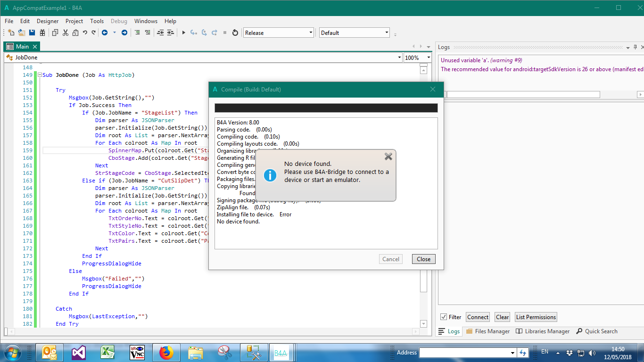Image resolution: width=644 pixels, height=362 pixels.
Task: Dismiss the 'No device found' message
Action: click(x=388, y=156)
